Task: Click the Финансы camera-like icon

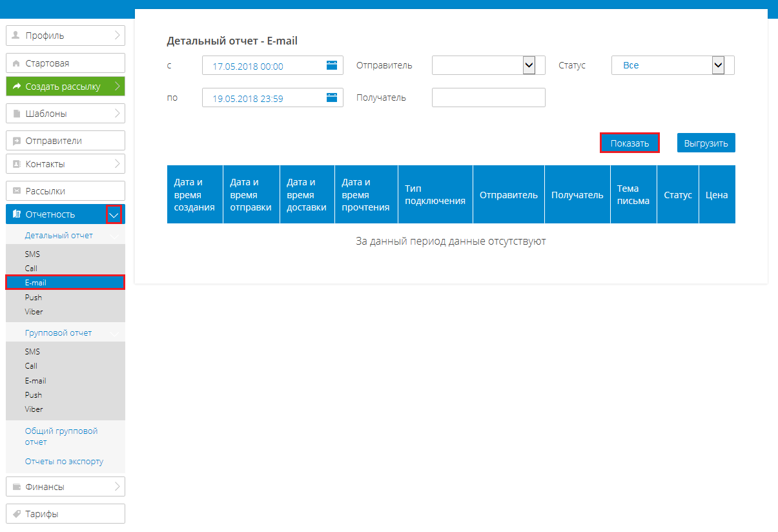Action: tap(16, 487)
